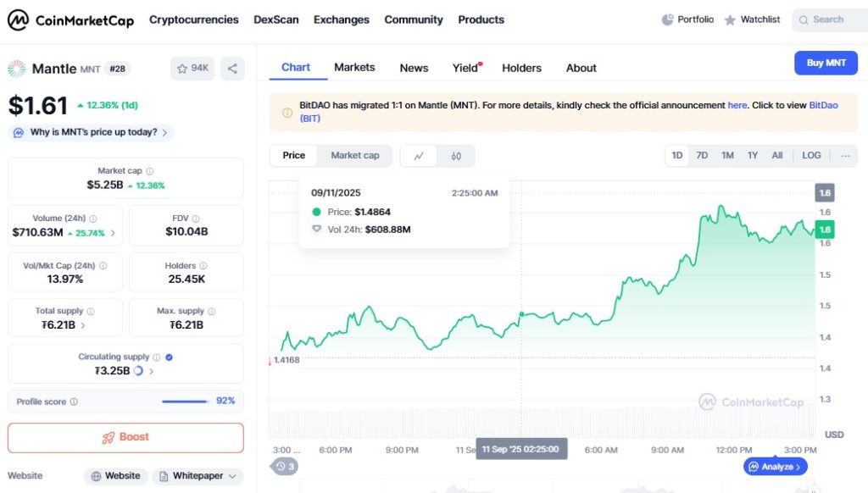Select the Price toggle on chart
Viewport: 868px width, 493px height.
coord(294,156)
